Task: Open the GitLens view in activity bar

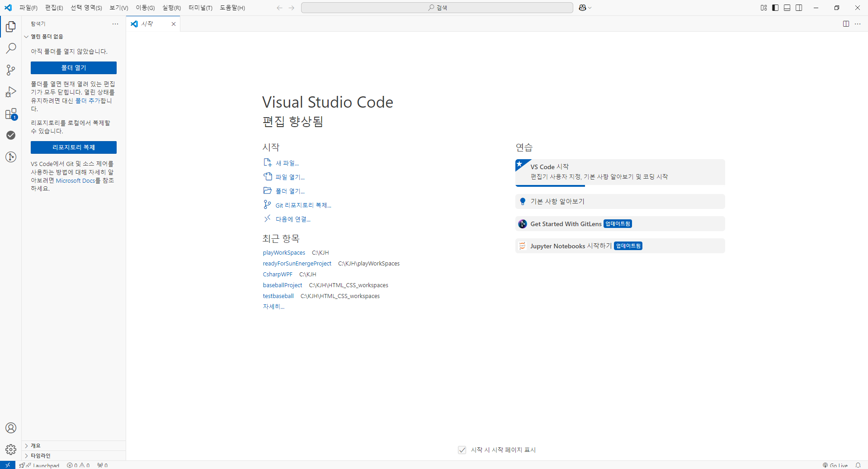Action: click(x=11, y=157)
